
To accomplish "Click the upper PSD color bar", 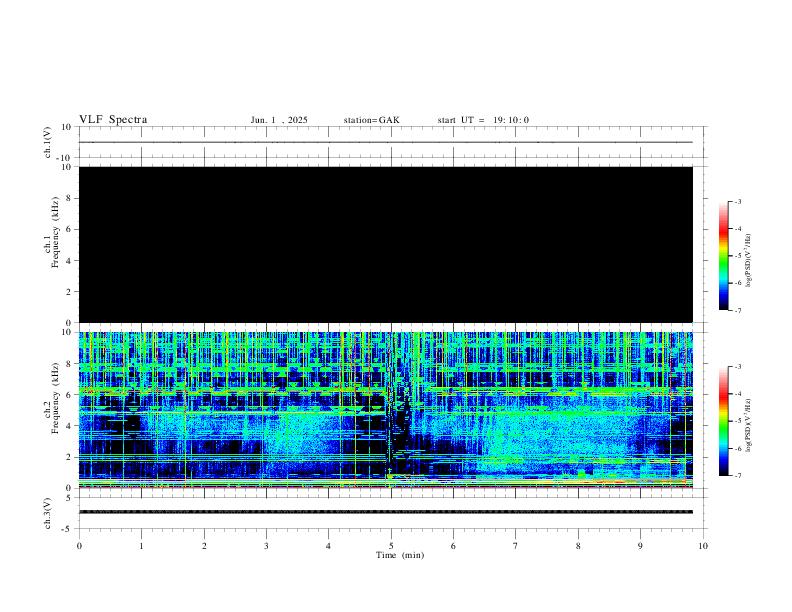I will pos(724,256).
